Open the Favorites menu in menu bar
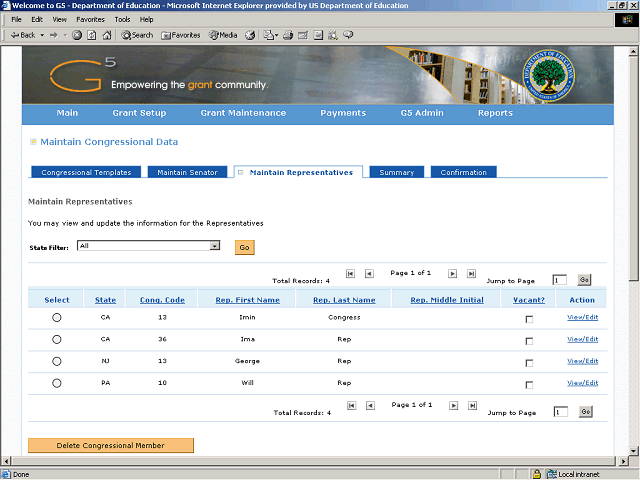Screen dimensions: 640x480 [x=90, y=19]
